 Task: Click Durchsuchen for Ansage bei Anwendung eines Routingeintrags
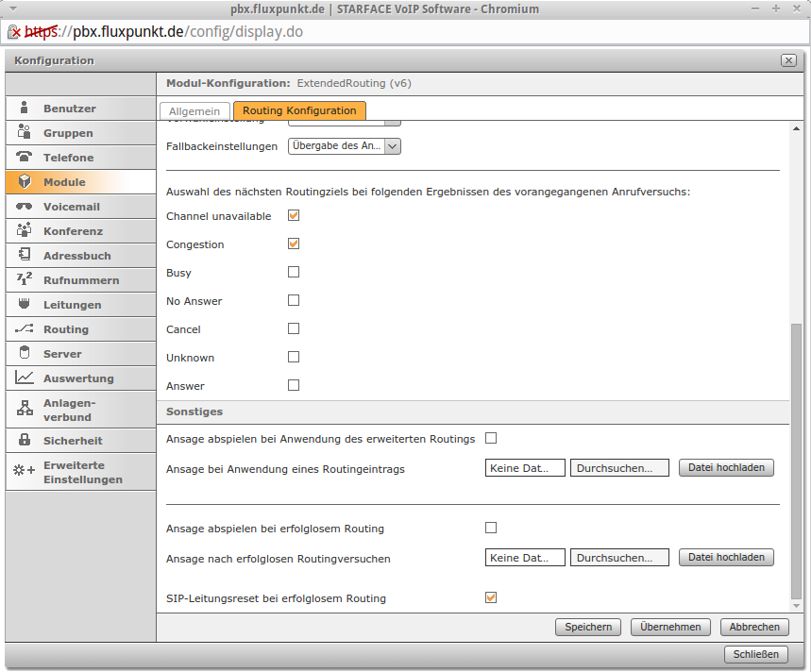coord(619,468)
